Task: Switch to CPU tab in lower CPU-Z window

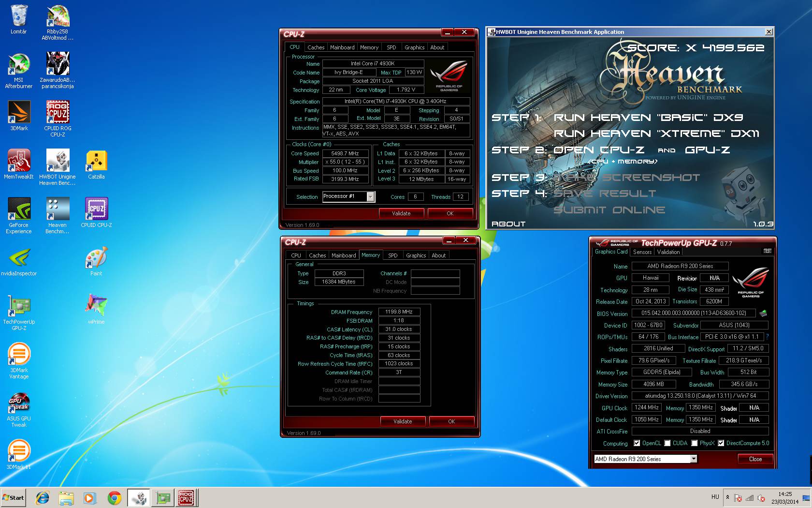Action: tap(296, 255)
